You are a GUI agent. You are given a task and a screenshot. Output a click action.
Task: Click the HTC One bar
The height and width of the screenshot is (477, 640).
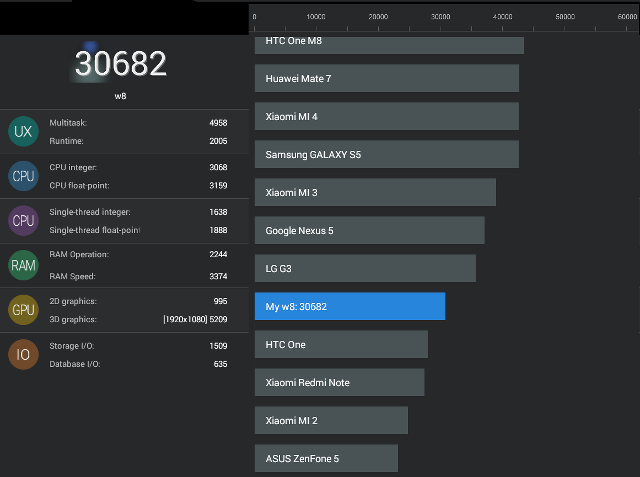[x=342, y=344]
